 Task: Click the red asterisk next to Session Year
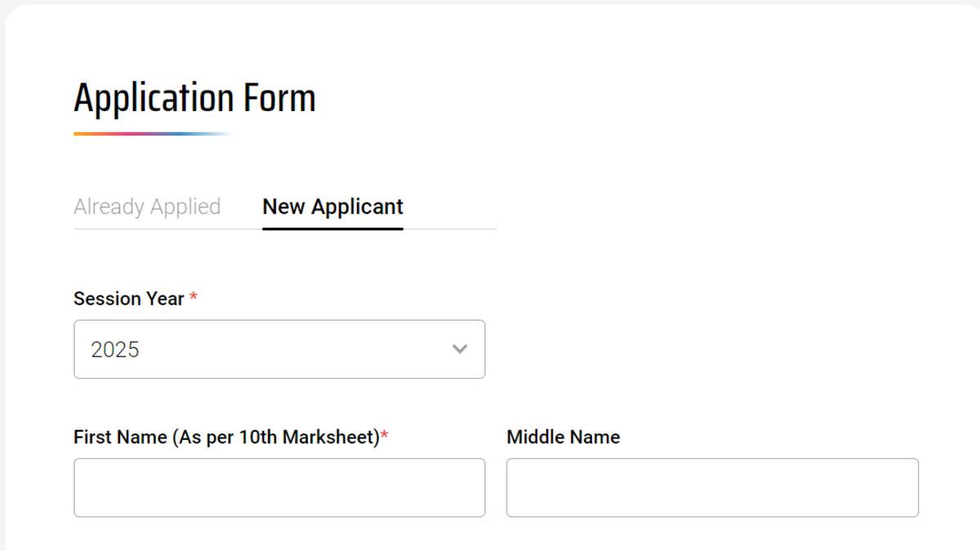click(x=193, y=296)
